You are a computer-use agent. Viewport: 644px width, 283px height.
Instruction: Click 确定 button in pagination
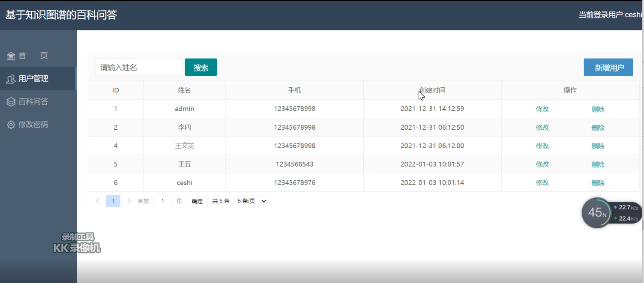click(197, 201)
